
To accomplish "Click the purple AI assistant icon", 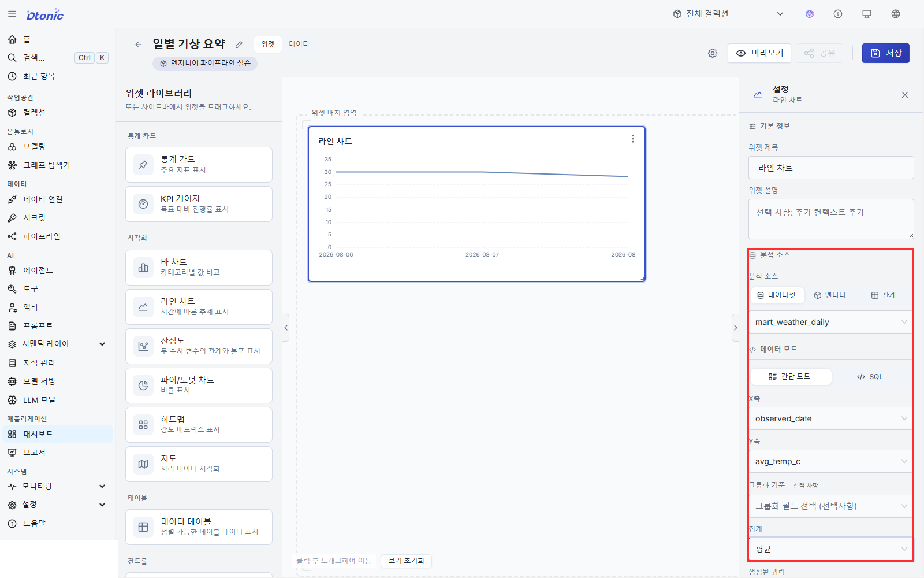I will click(810, 14).
